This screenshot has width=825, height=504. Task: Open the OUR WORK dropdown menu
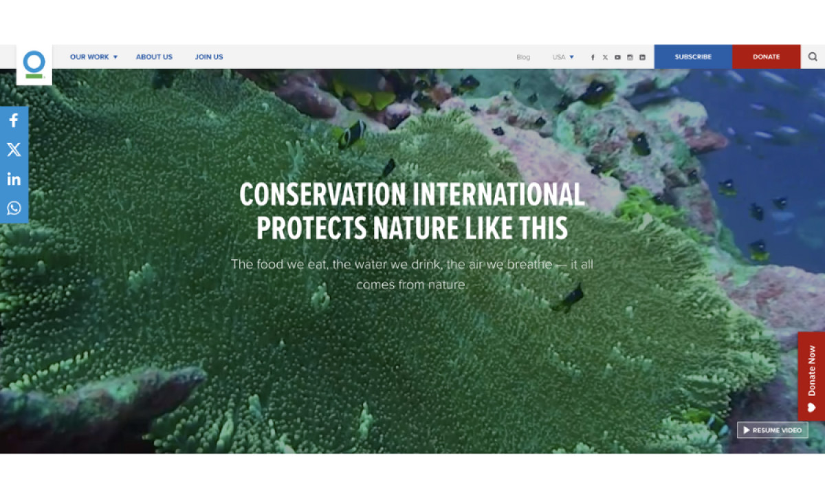click(89, 57)
